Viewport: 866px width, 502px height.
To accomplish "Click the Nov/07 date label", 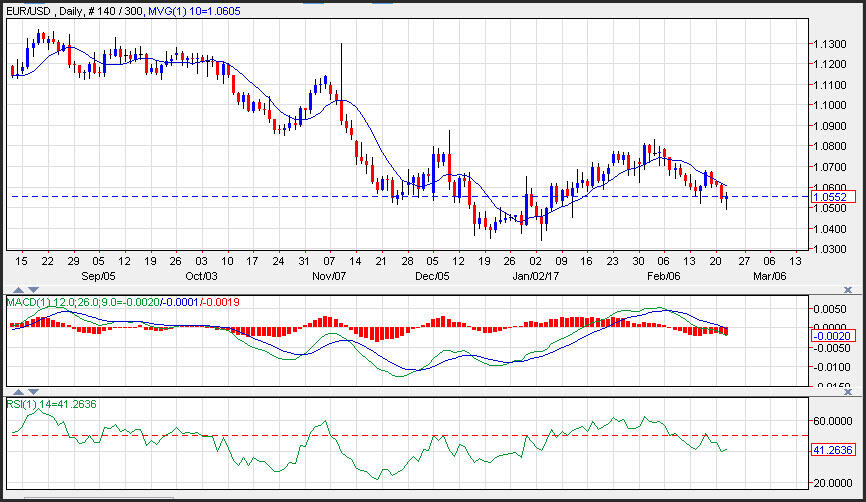I will coord(328,274).
